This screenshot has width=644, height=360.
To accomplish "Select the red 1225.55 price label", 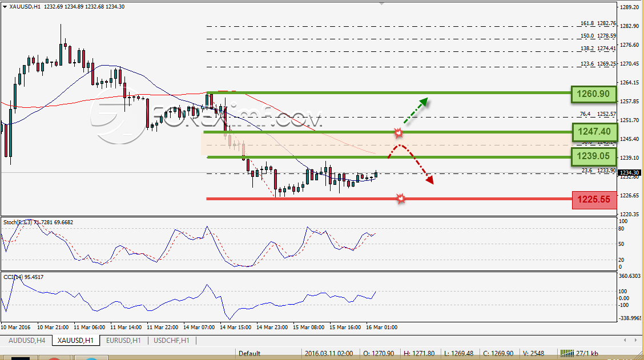I will tap(594, 200).
